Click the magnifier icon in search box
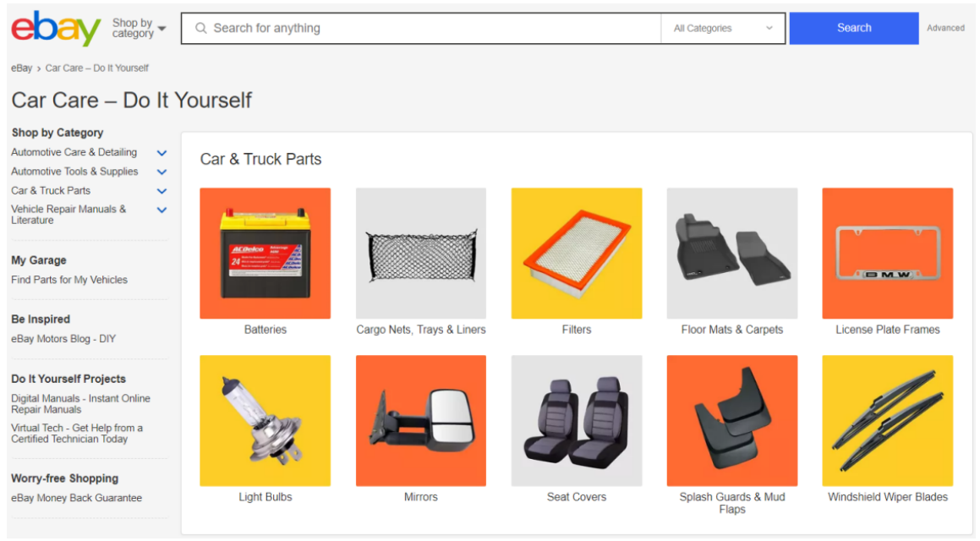Screen dimensions: 980x541 [200, 28]
